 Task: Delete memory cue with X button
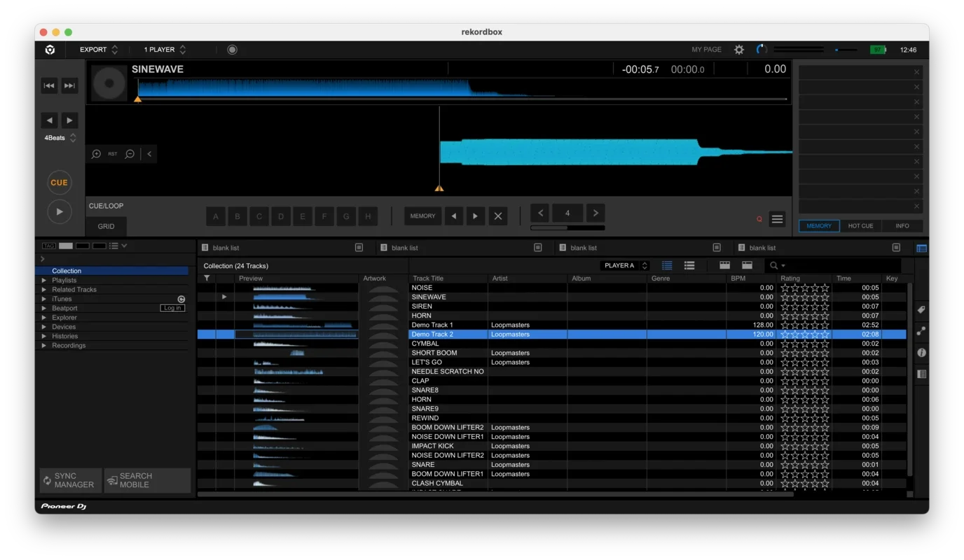pyautogui.click(x=498, y=216)
